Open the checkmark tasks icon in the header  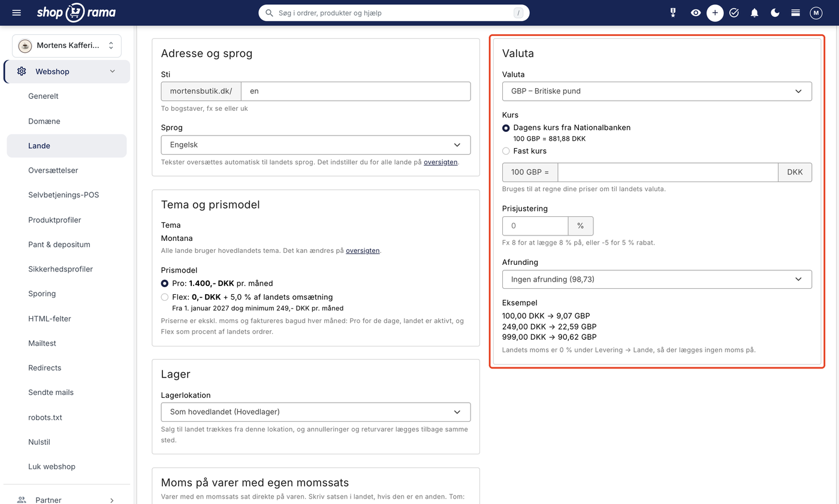[x=734, y=13]
